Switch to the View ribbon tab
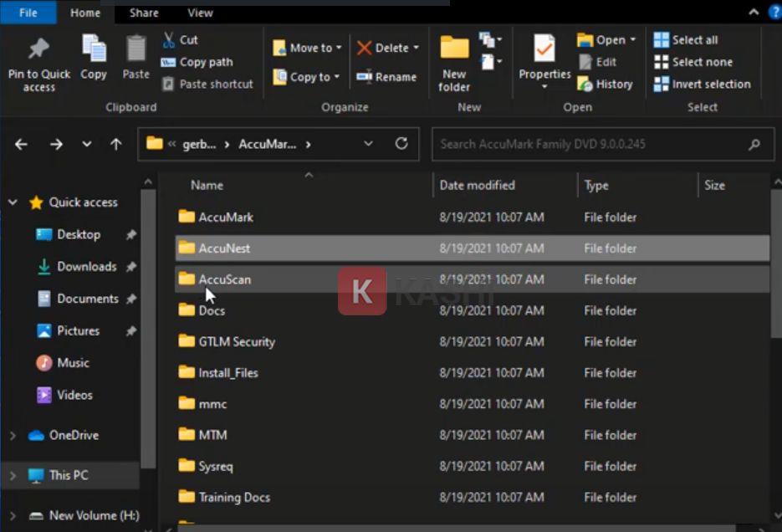 [x=200, y=13]
